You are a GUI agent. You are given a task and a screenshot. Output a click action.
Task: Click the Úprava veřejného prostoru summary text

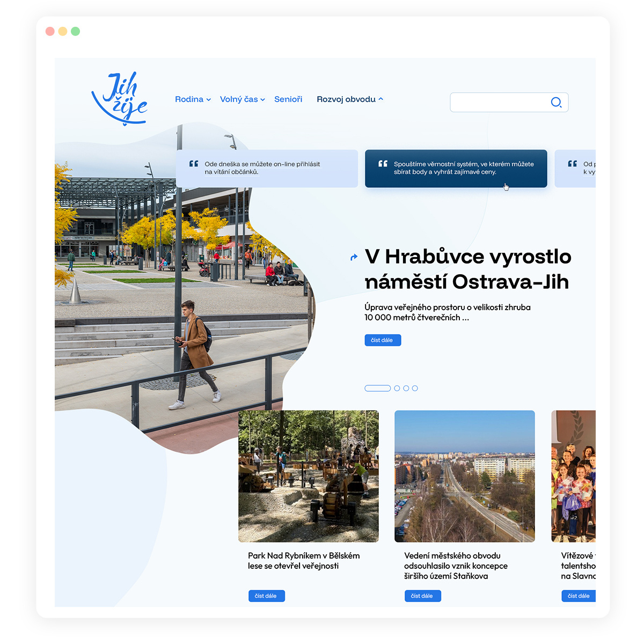pyautogui.click(x=448, y=312)
